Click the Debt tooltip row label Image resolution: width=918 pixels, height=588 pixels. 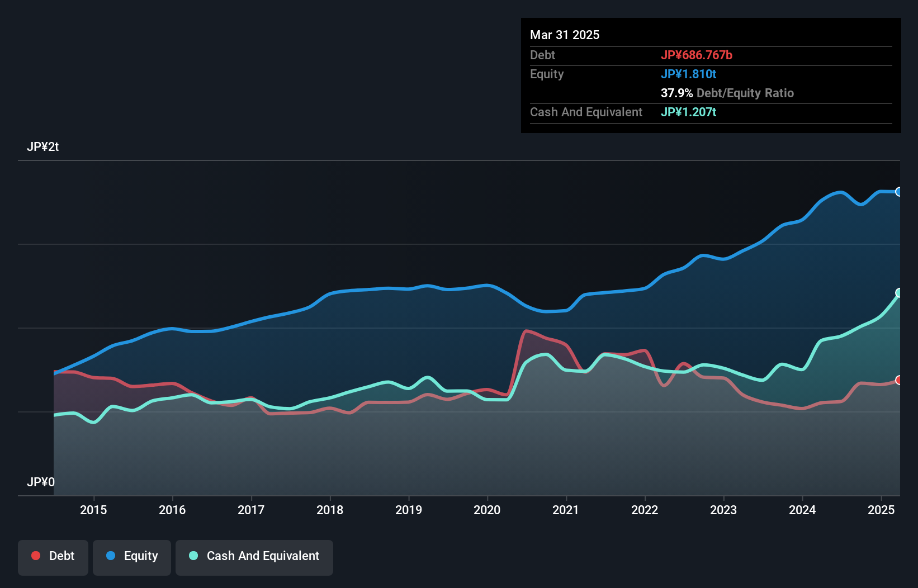[542, 55]
